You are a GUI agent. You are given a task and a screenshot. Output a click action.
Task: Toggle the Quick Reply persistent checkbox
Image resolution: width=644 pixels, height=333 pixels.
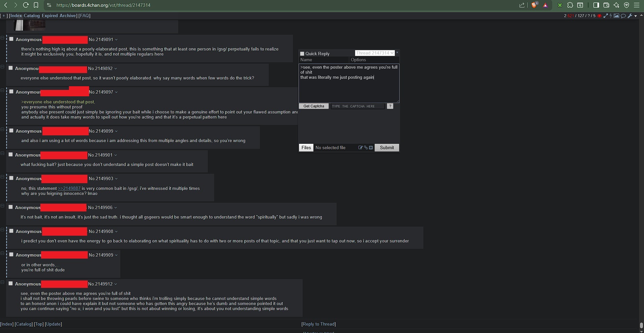pos(302,54)
